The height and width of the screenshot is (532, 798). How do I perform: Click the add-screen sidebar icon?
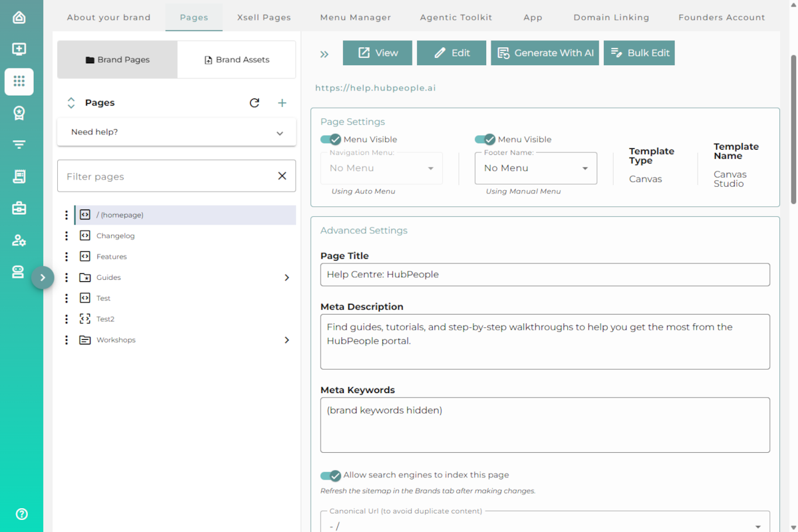[x=19, y=49]
